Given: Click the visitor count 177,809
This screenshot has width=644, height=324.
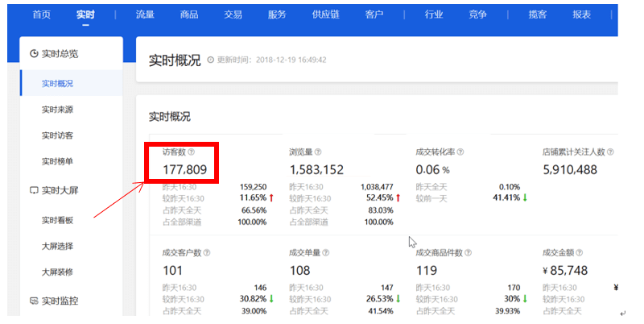Looking at the screenshot, I should pyautogui.click(x=185, y=169).
